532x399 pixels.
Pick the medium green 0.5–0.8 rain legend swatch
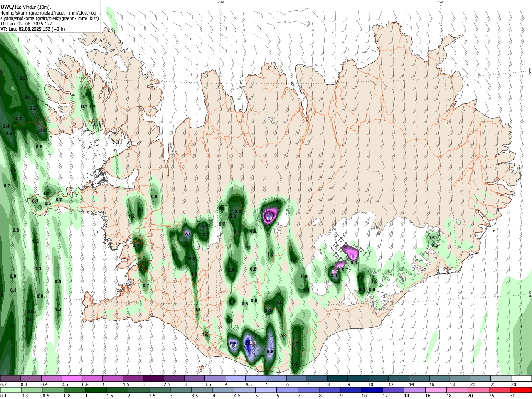point(54,390)
